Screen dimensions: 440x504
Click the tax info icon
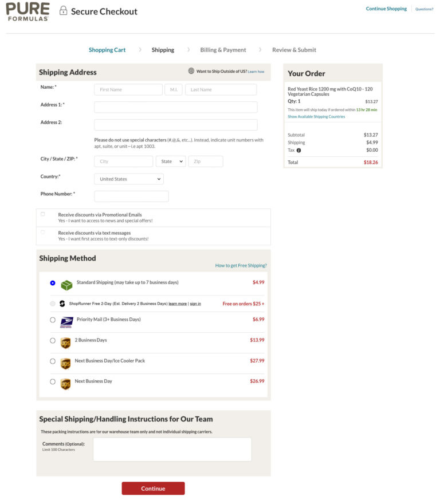click(298, 151)
